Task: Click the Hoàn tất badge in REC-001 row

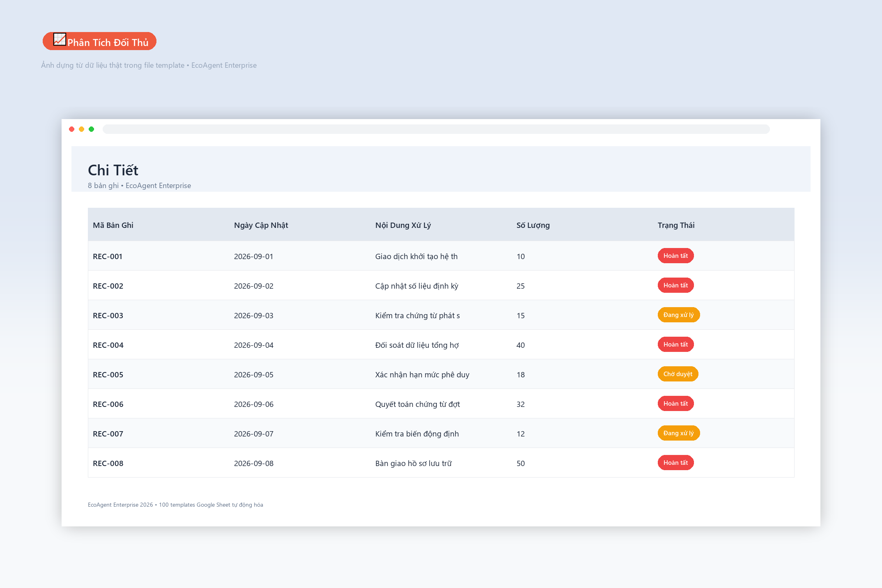Action: (x=675, y=255)
